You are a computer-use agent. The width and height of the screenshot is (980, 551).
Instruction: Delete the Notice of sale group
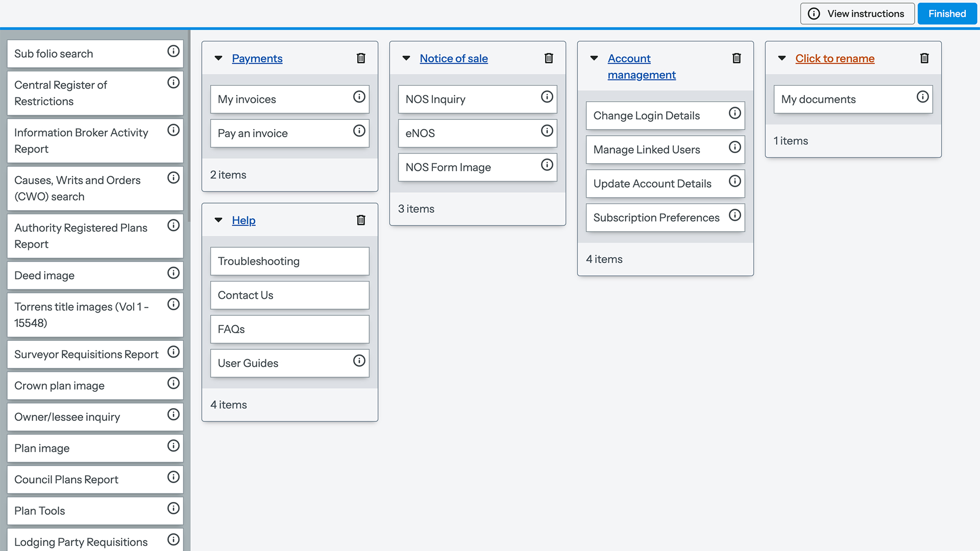549,58
